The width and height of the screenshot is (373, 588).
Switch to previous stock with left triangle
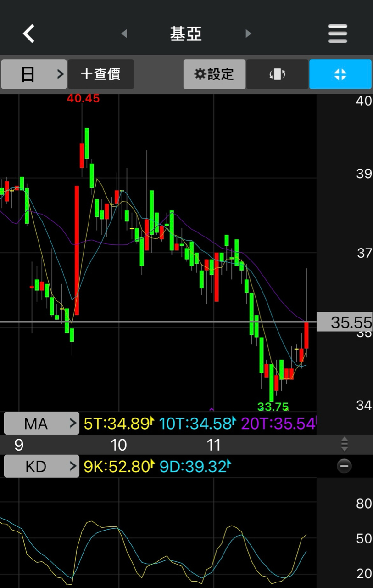(124, 34)
